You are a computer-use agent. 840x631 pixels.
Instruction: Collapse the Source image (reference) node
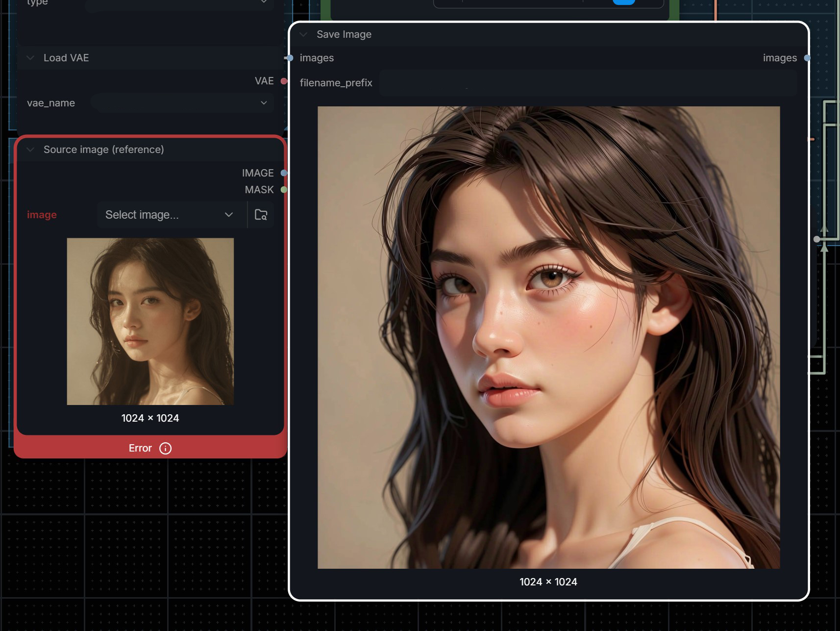click(30, 150)
